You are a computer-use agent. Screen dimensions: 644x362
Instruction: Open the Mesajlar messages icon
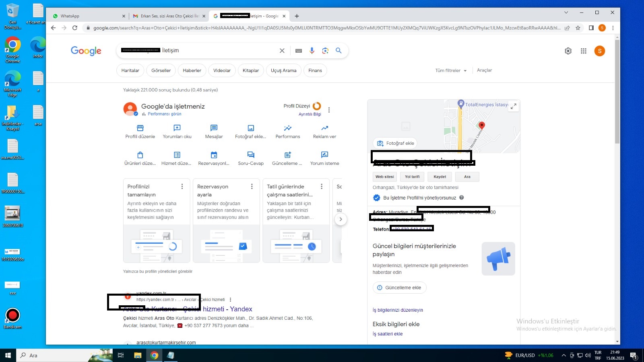point(214,128)
